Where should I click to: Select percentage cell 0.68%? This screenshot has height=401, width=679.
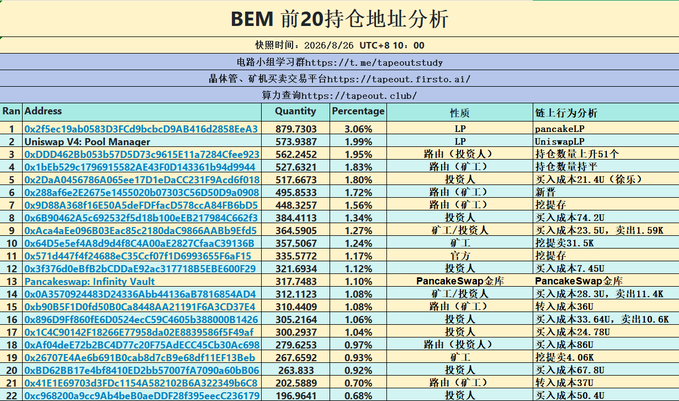358,395
